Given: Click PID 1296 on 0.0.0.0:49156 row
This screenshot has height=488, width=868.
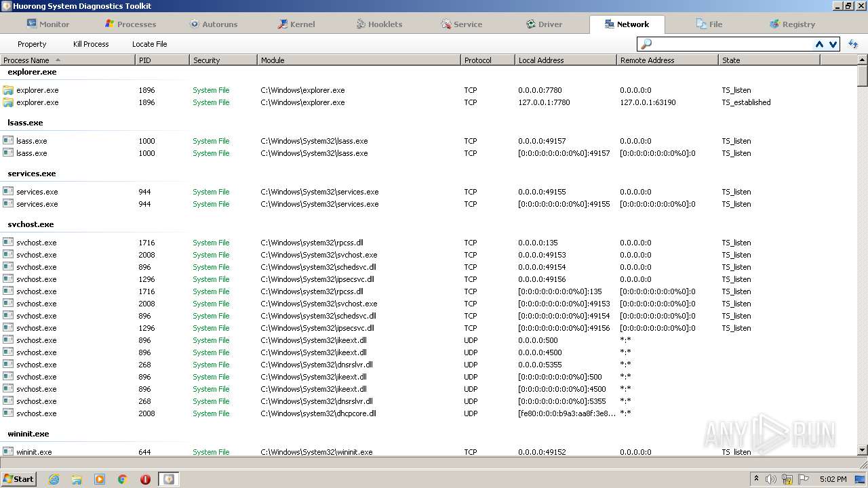Looking at the screenshot, I should coord(146,279).
